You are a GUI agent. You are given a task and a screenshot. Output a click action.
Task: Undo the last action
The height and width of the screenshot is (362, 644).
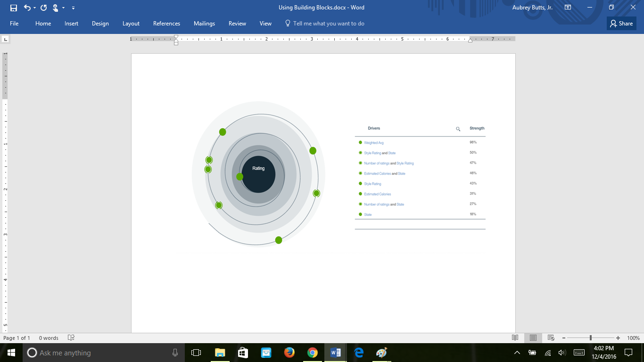[27, 8]
